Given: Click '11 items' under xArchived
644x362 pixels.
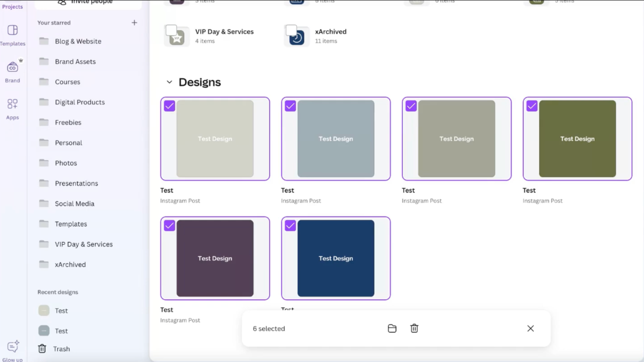Looking at the screenshot, I should point(326,41).
